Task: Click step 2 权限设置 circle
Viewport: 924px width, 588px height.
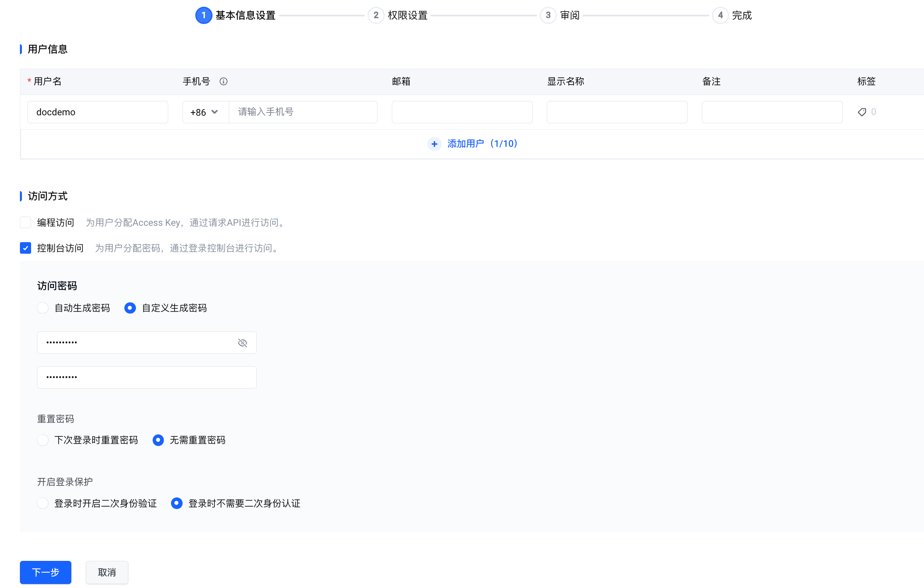Action: (375, 16)
